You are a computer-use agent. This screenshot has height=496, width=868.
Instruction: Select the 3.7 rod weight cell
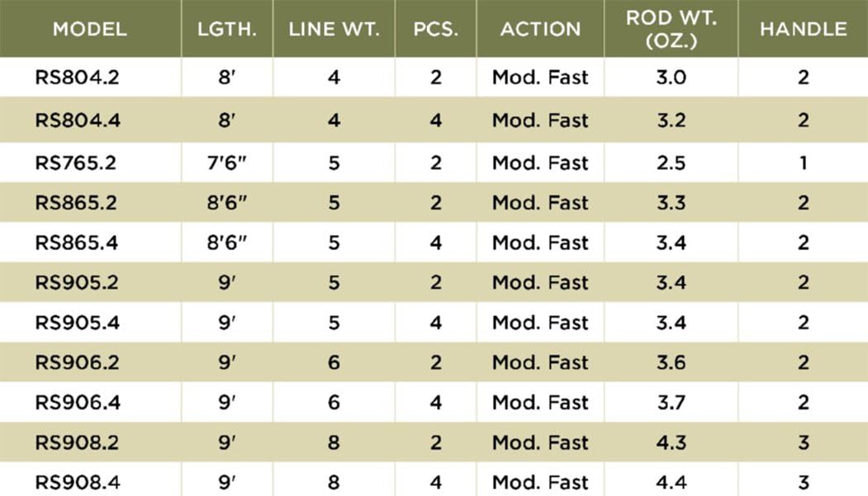coord(671,403)
